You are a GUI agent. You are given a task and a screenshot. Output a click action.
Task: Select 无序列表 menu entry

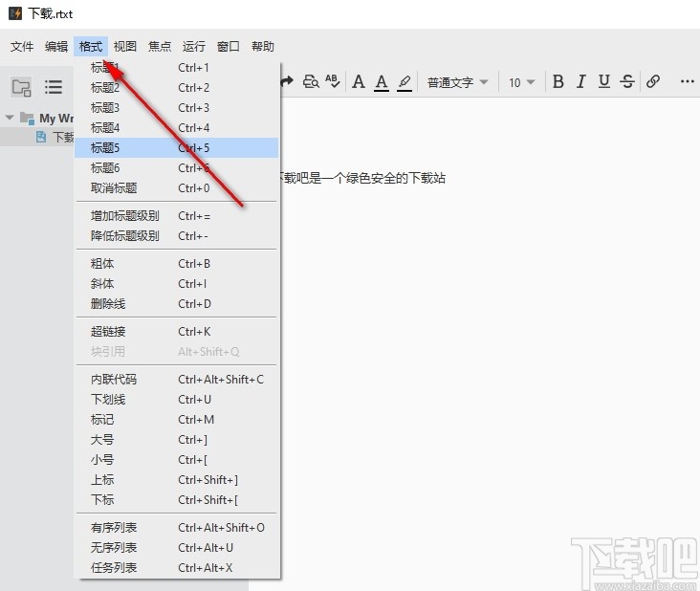pyautogui.click(x=177, y=547)
